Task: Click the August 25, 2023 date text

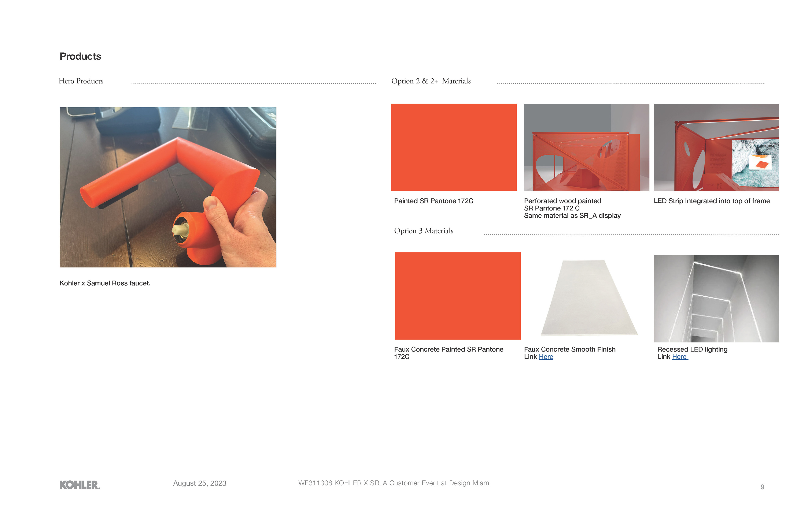Action: click(200, 483)
